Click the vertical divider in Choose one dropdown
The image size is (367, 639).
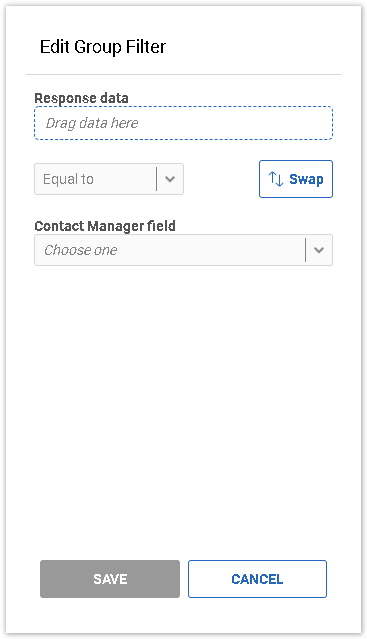coord(305,250)
